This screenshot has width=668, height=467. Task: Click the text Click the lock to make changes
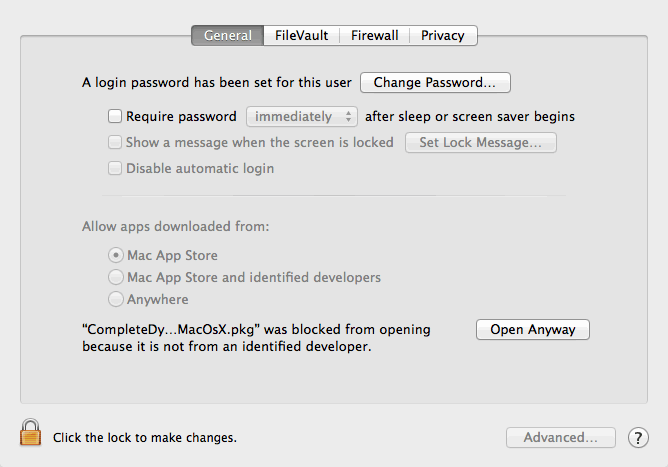tap(144, 438)
